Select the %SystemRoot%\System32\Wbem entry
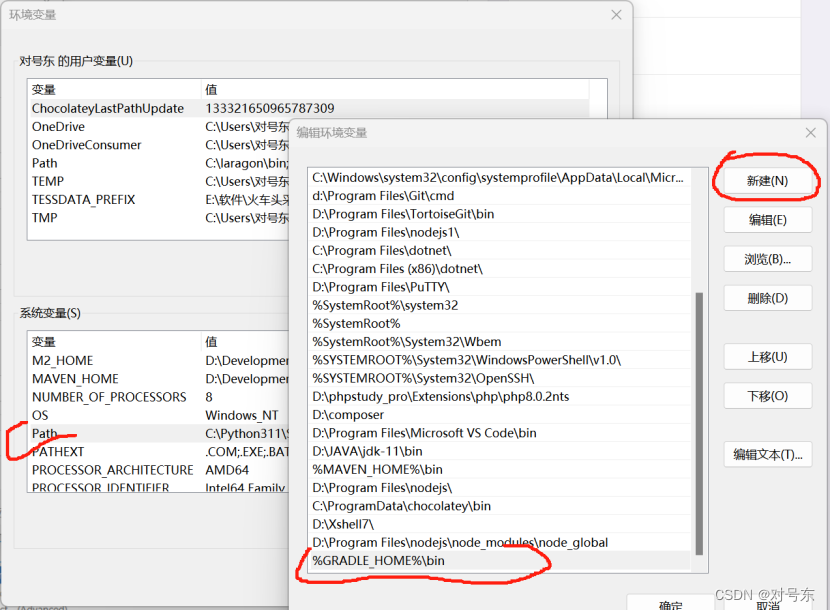 [x=499, y=342]
